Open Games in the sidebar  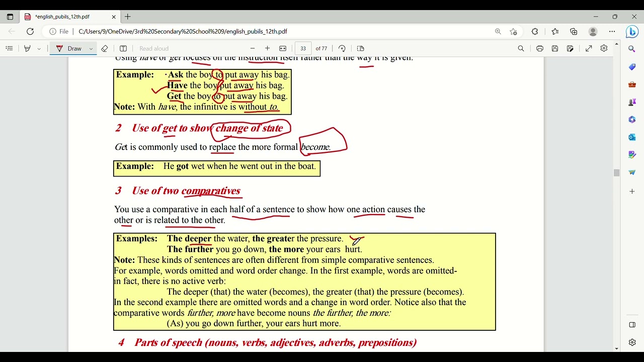(x=632, y=102)
